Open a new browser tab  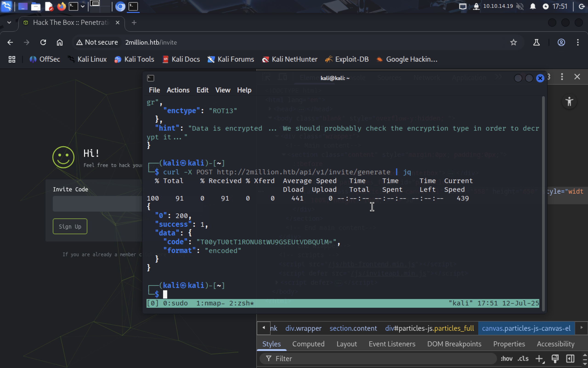click(x=134, y=23)
